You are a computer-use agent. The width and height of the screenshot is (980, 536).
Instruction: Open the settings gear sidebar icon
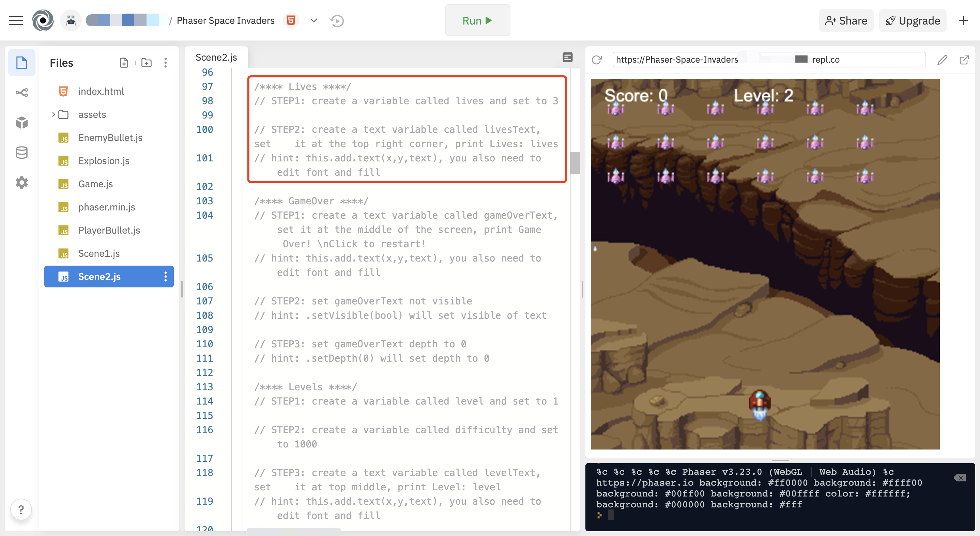tap(22, 183)
